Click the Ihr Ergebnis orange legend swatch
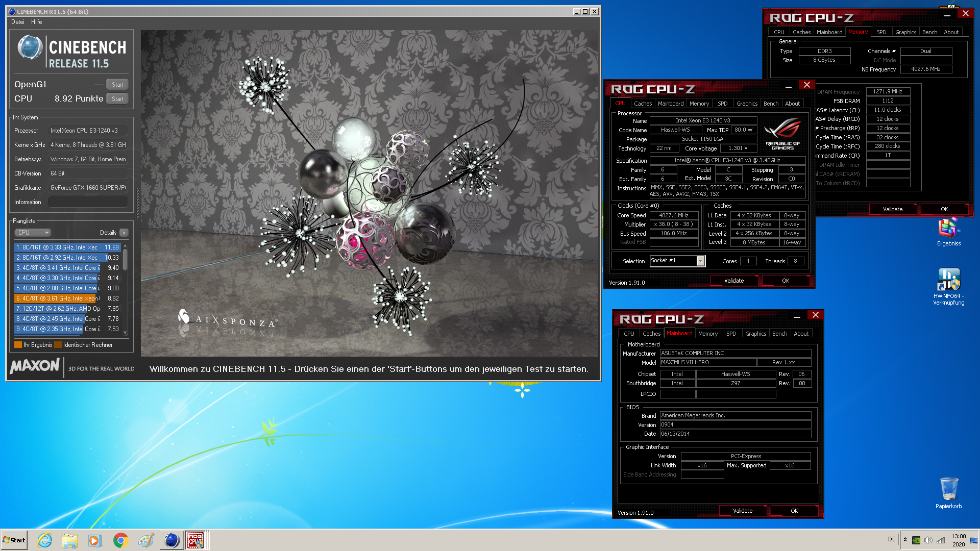The height and width of the screenshot is (551, 980). click(18, 345)
